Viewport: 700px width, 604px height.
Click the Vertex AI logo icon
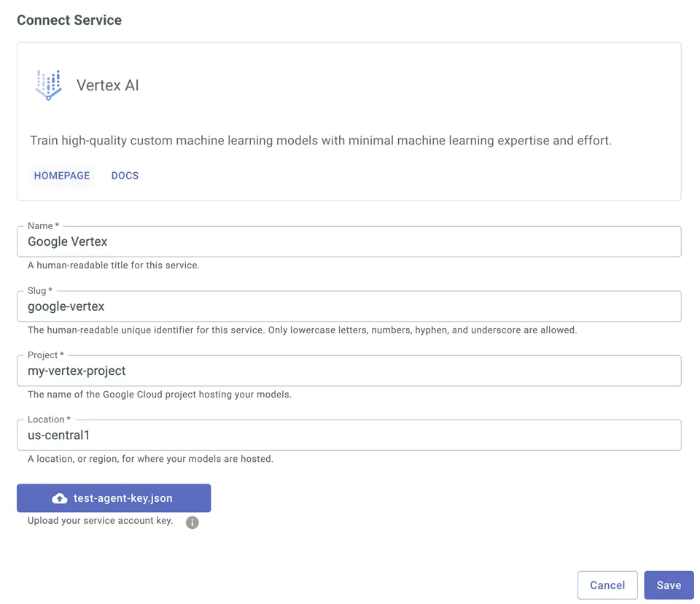coord(49,85)
